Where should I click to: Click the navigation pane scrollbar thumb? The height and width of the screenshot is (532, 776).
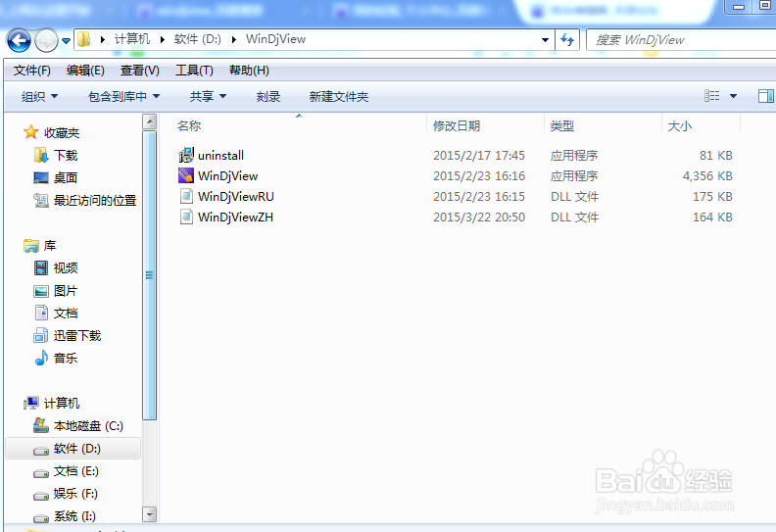pyautogui.click(x=150, y=275)
